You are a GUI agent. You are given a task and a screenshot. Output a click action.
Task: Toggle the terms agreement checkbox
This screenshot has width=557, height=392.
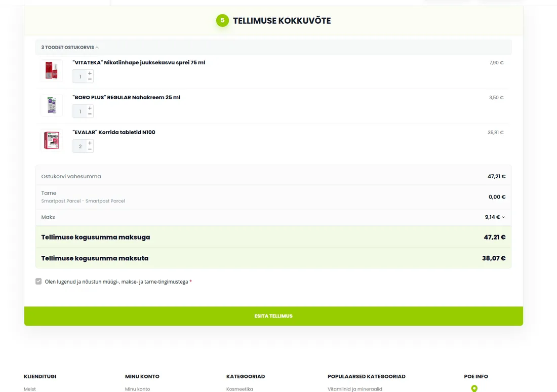pos(38,282)
